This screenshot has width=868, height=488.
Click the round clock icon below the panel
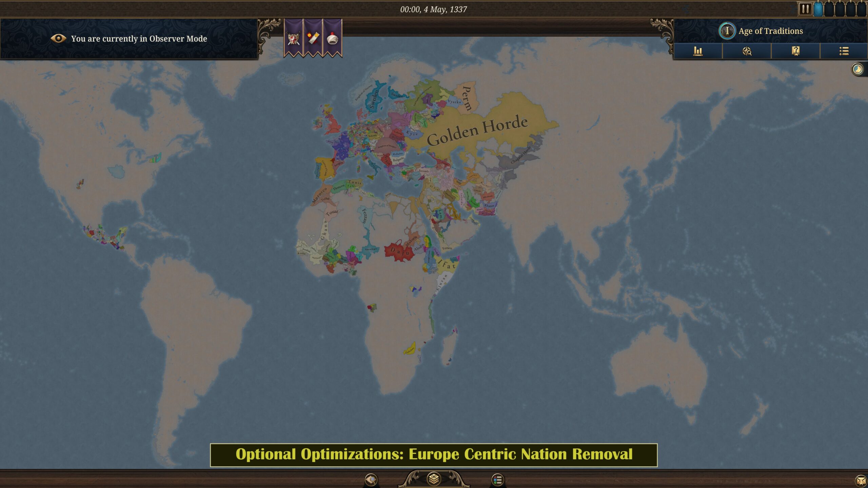[x=857, y=69]
